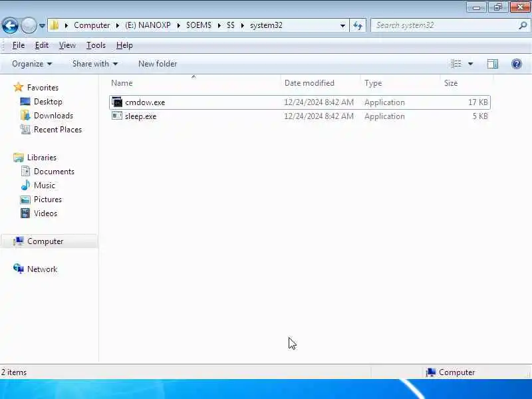Open Windows help question icon

[x=517, y=64]
